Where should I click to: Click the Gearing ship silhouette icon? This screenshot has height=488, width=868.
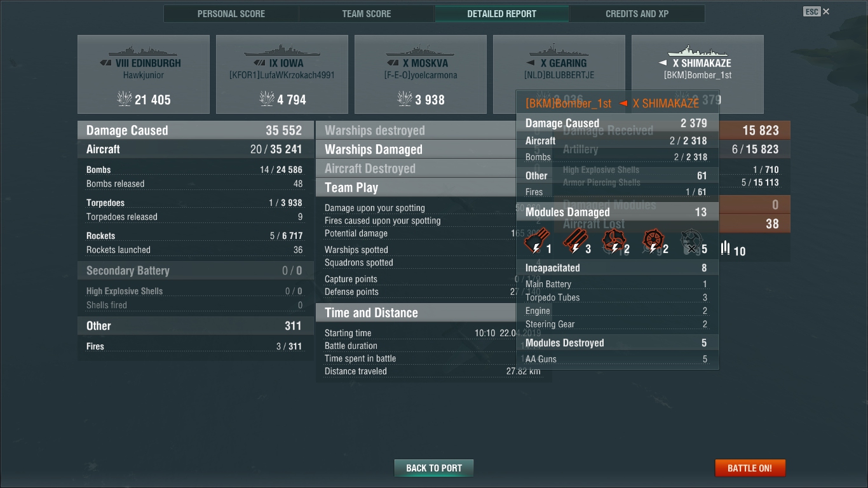tap(559, 51)
